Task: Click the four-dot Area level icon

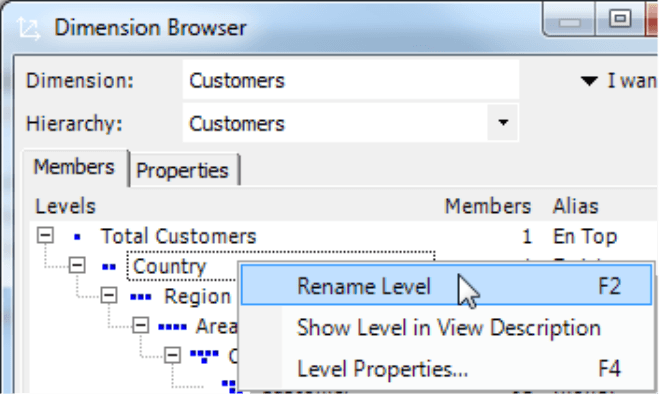Action: click(172, 327)
